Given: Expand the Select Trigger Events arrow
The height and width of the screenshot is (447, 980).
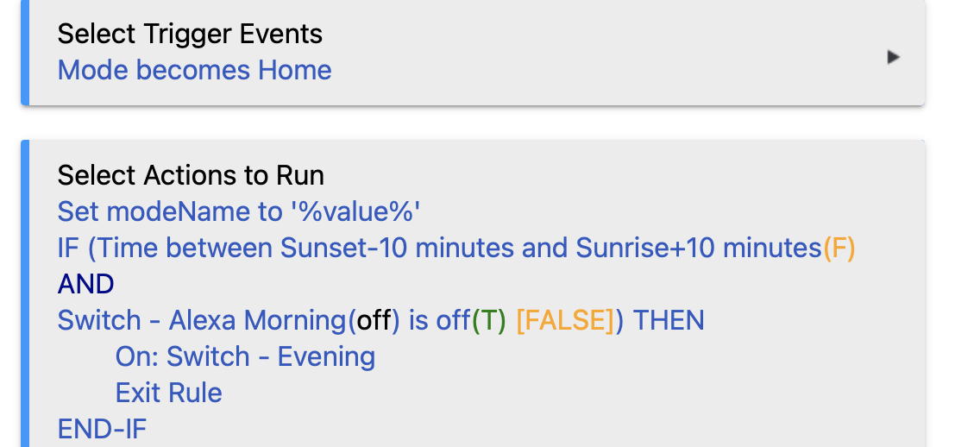Looking at the screenshot, I should click(x=893, y=57).
